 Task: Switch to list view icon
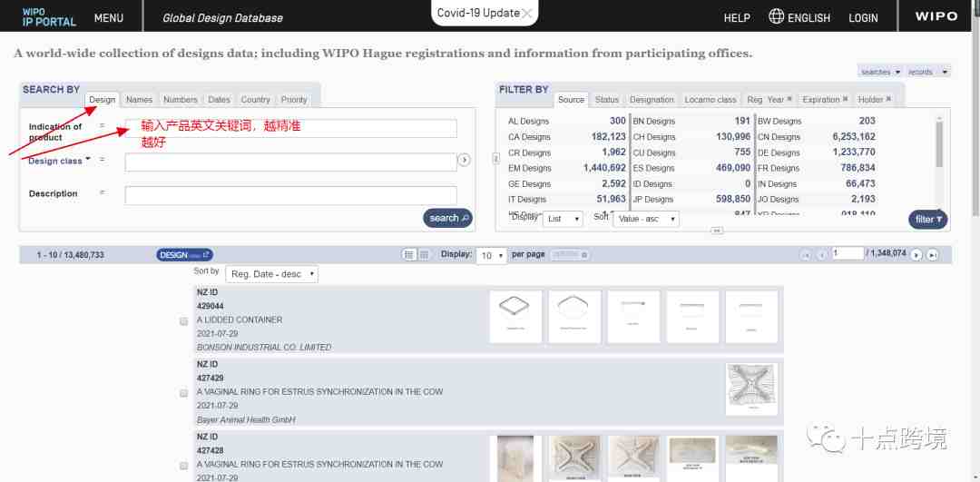point(409,255)
